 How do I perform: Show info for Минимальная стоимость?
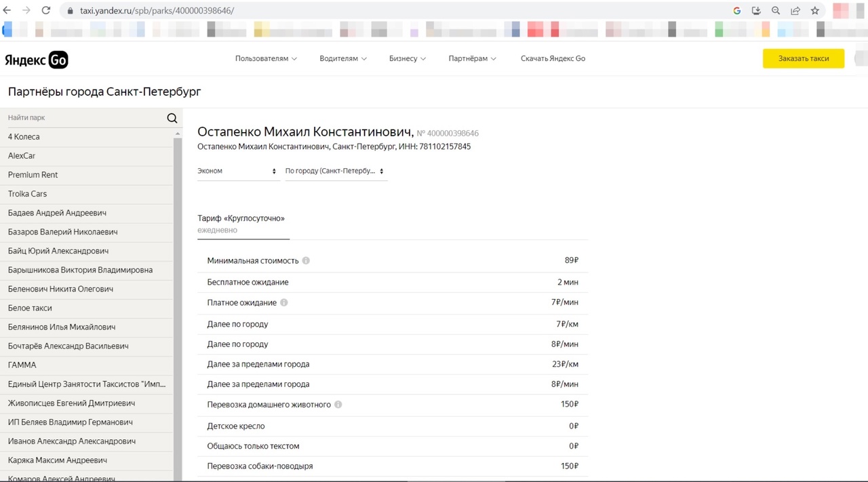point(306,261)
